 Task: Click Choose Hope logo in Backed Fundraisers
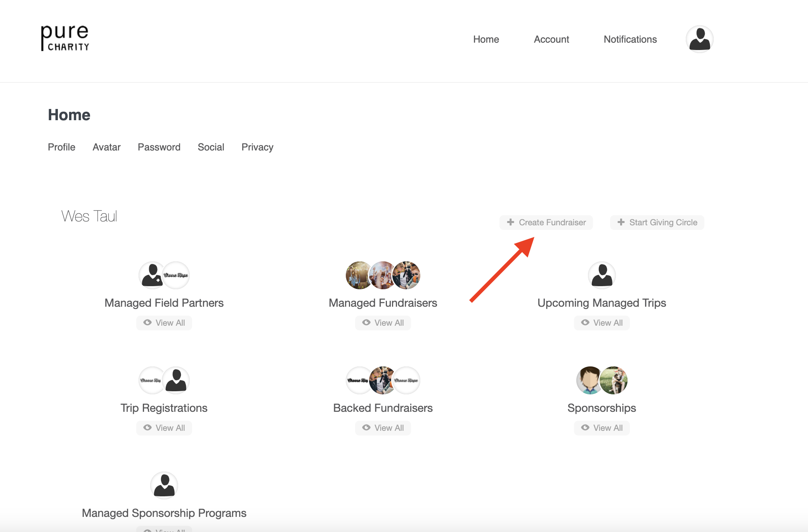click(406, 380)
